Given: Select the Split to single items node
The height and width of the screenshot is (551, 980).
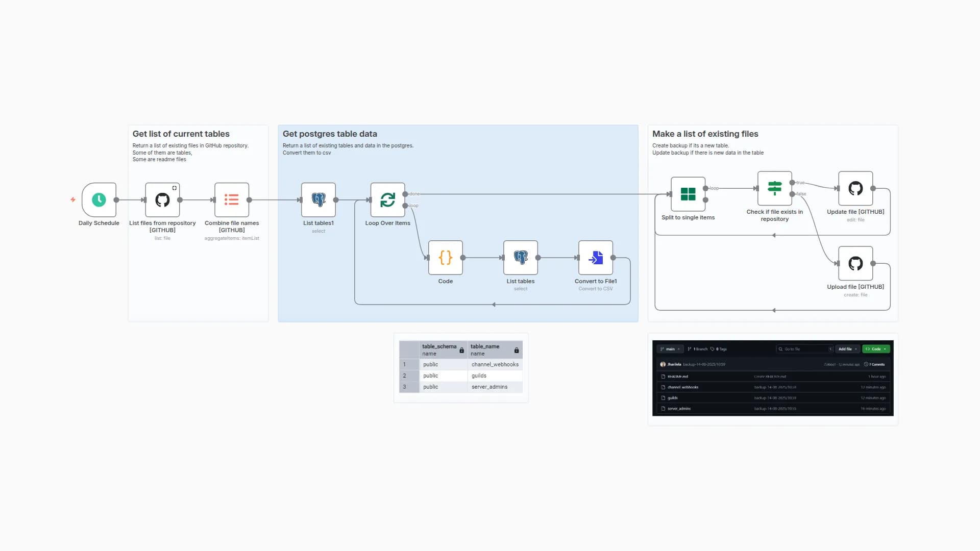Looking at the screenshot, I should click(x=688, y=195).
